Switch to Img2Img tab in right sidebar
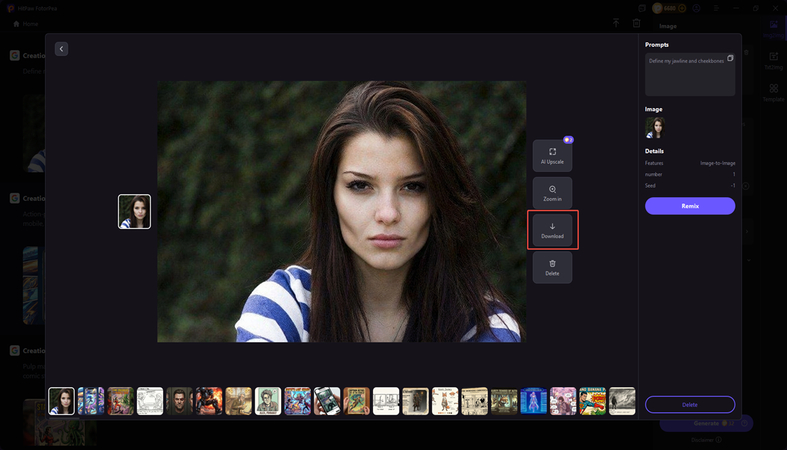Viewport: 787px width, 450px height. point(773,29)
